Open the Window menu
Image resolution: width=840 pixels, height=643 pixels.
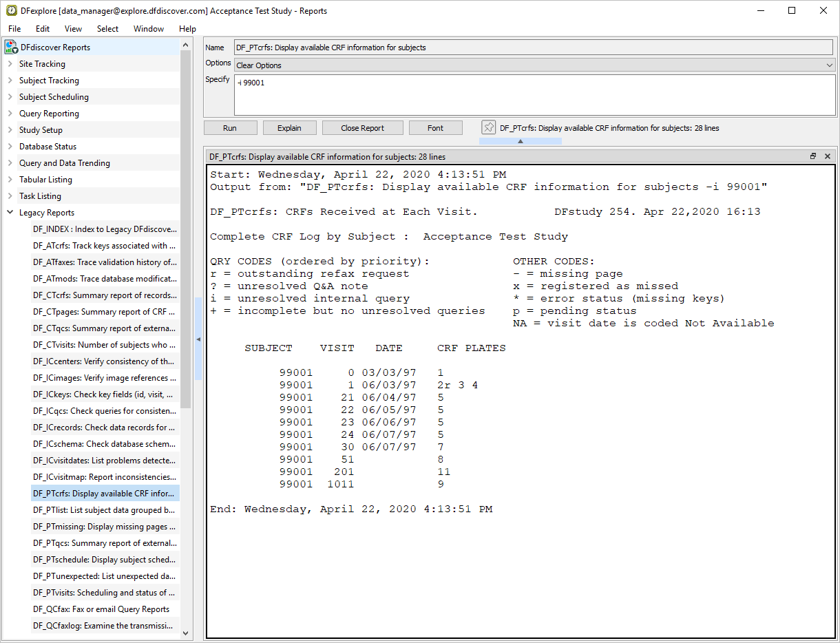click(x=149, y=29)
